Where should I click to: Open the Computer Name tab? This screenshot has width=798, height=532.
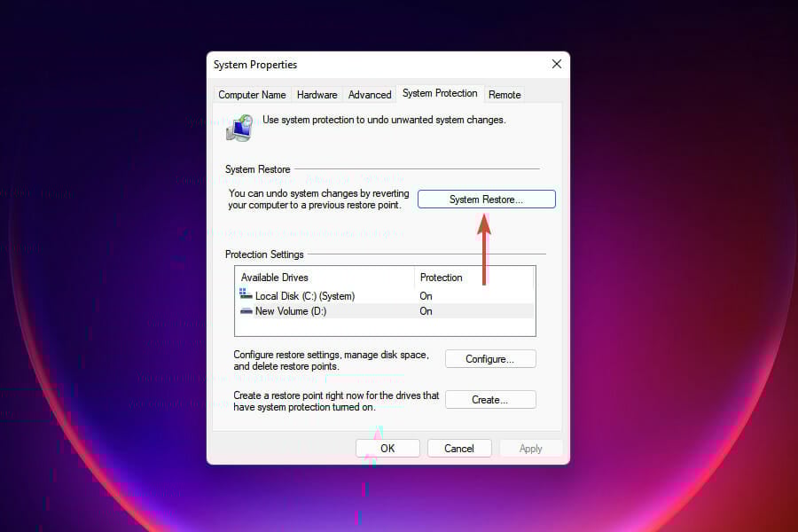pyautogui.click(x=252, y=95)
